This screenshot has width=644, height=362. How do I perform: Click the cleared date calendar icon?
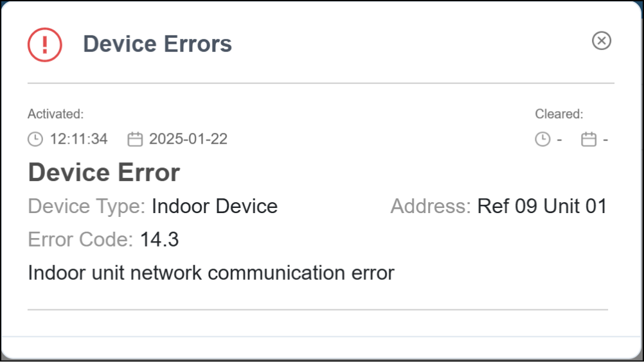point(588,139)
